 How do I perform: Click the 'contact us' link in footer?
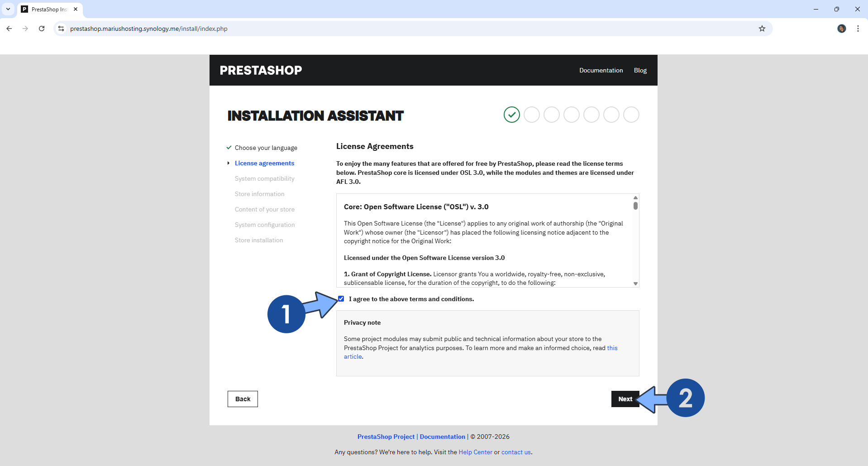pos(516,452)
